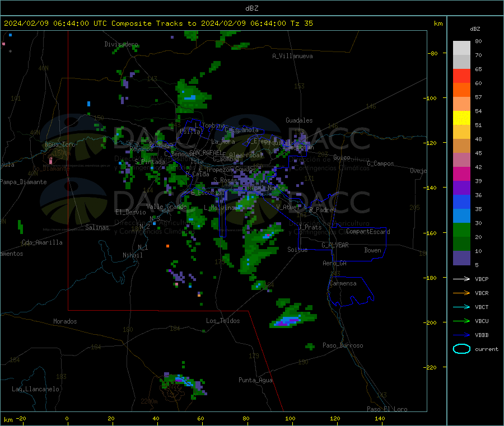Click the 'Morados' map label
The height and width of the screenshot is (426, 504).
click(65, 321)
